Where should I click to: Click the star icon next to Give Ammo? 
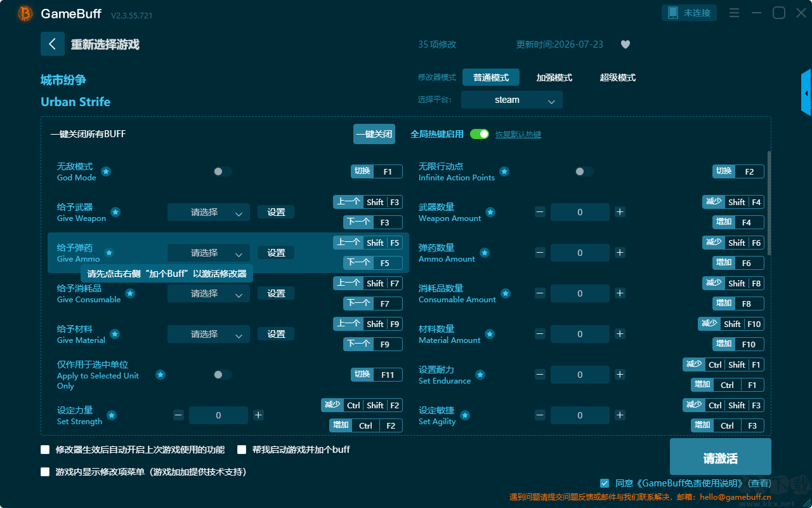pos(109,253)
